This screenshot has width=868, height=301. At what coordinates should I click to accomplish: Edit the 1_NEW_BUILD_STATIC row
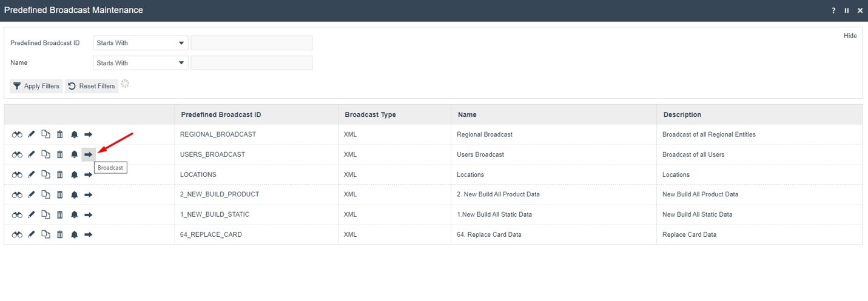click(x=32, y=214)
